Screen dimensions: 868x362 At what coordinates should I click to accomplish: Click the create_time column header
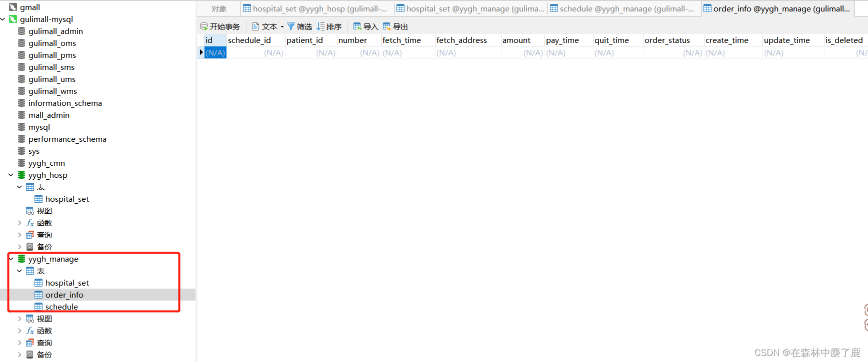click(x=733, y=40)
